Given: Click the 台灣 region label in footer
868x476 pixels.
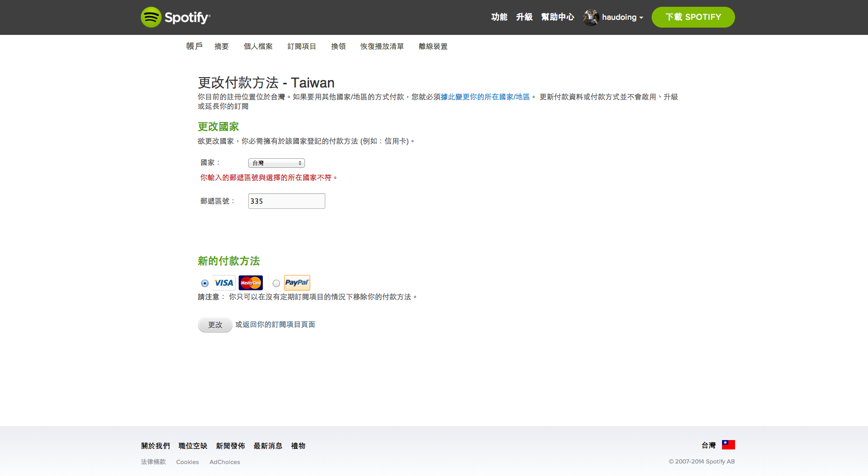Looking at the screenshot, I should [708, 445].
